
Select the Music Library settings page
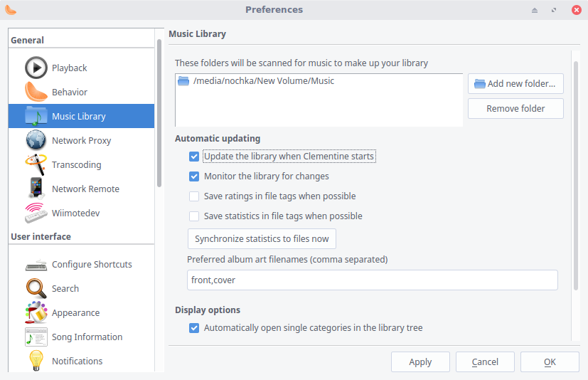[78, 116]
